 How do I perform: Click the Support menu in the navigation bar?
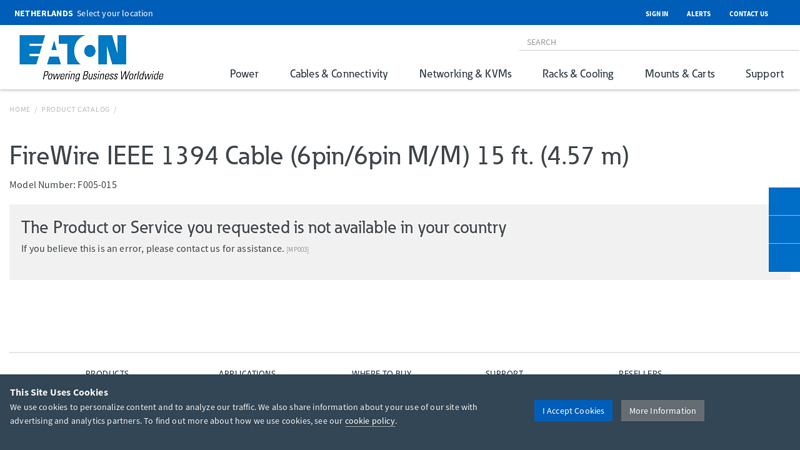764,74
